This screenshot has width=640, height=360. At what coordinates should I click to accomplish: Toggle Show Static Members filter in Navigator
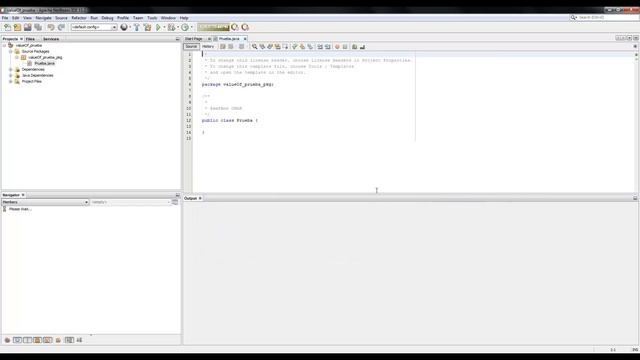[x=27, y=340]
